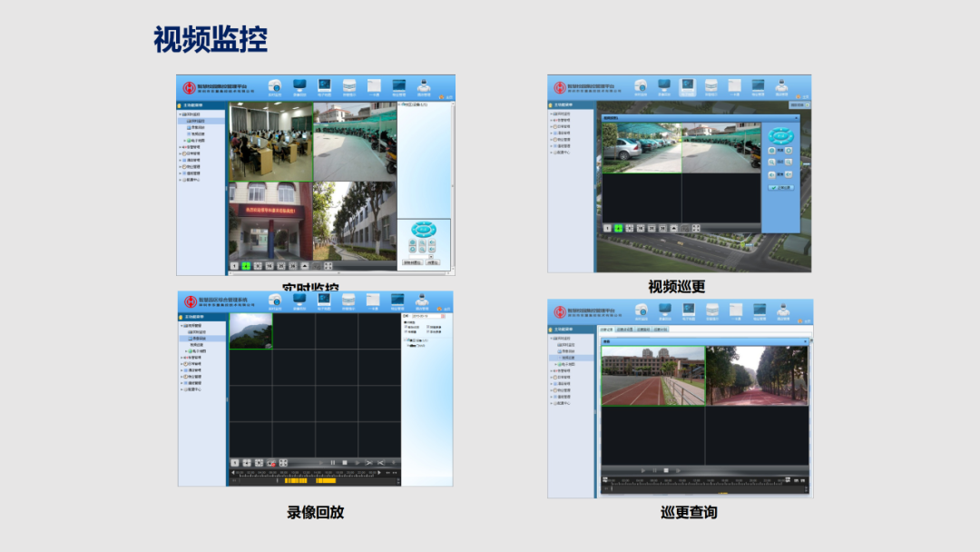Expand 配置中心 tree node in 视频巡更 sidebar

(552, 153)
